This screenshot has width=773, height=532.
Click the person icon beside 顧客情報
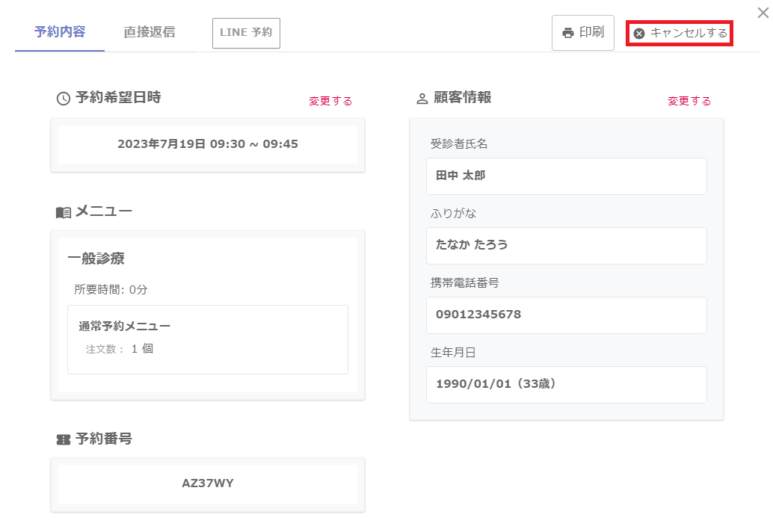pyautogui.click(x=422, y=98)
